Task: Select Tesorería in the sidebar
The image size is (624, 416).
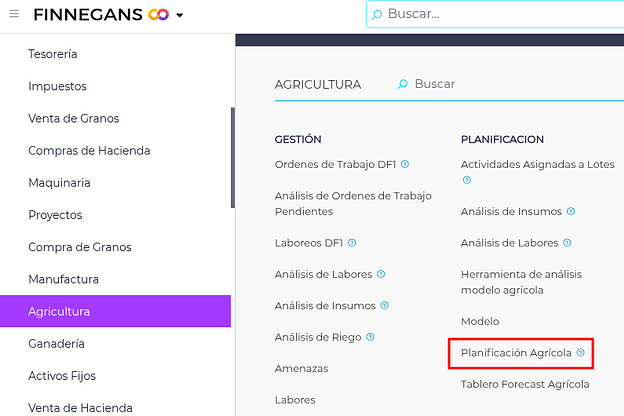Action: [53, 54]
